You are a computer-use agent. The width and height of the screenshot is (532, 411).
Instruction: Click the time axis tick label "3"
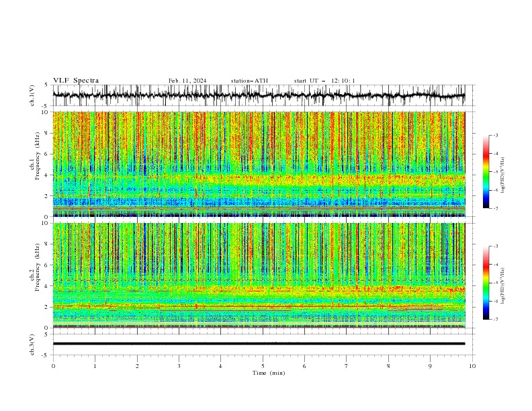(179, 366)
